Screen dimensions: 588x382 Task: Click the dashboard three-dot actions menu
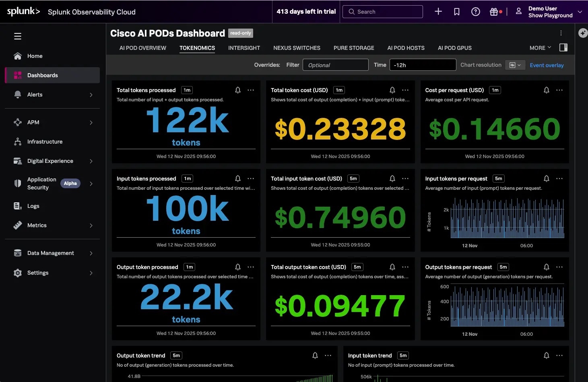click(x=561, y=33)
